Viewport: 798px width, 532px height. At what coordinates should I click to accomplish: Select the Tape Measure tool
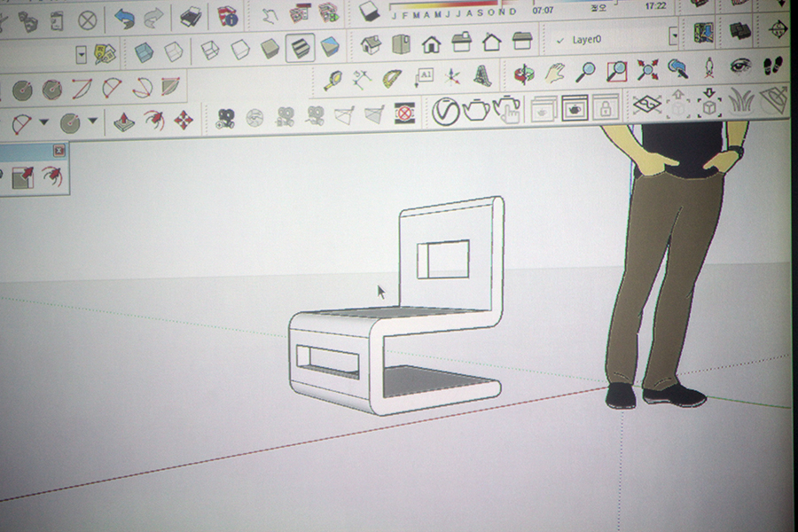[332, 81]
